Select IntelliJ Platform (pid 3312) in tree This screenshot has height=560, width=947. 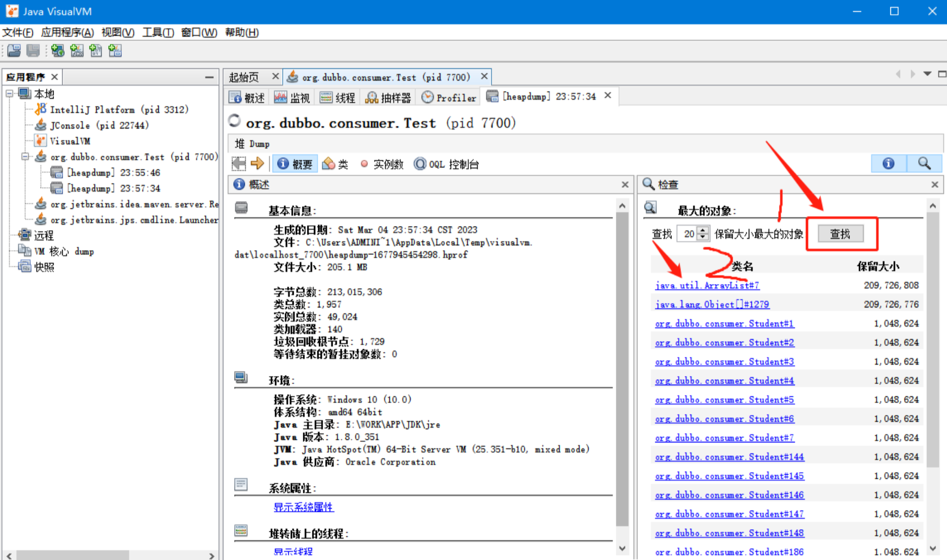point(112,110)
